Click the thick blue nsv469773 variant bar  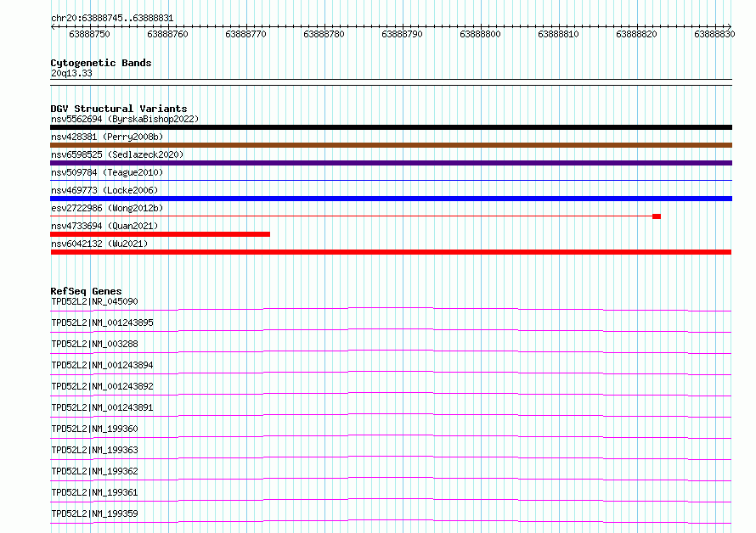(x=391, y=199)
